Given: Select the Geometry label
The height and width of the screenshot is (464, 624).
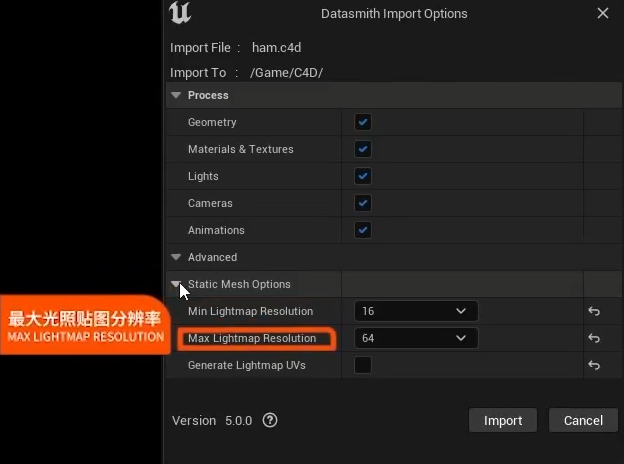Looking at the screenshot, I should (212, 122).
